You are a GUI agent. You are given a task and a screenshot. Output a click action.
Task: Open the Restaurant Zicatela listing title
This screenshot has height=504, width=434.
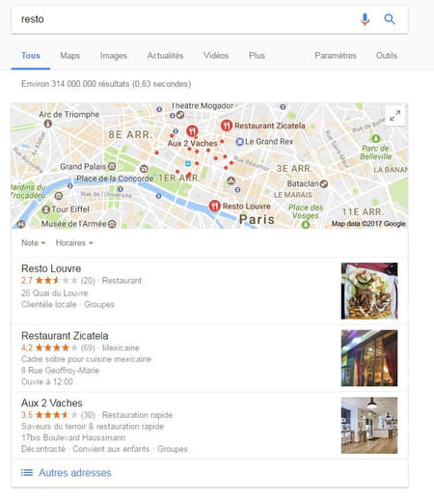pos(65,336)
